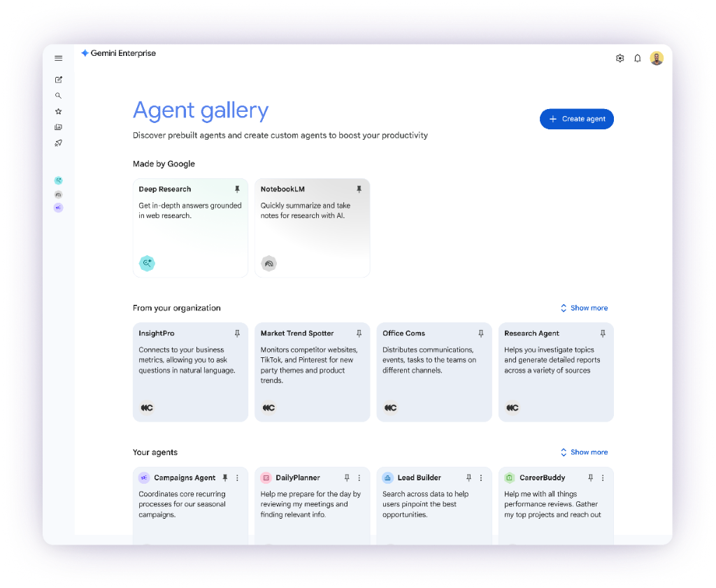Viewport: 716px width, 588px height.
Task: Open the settings gear icon
Action: tap(620, 59)
